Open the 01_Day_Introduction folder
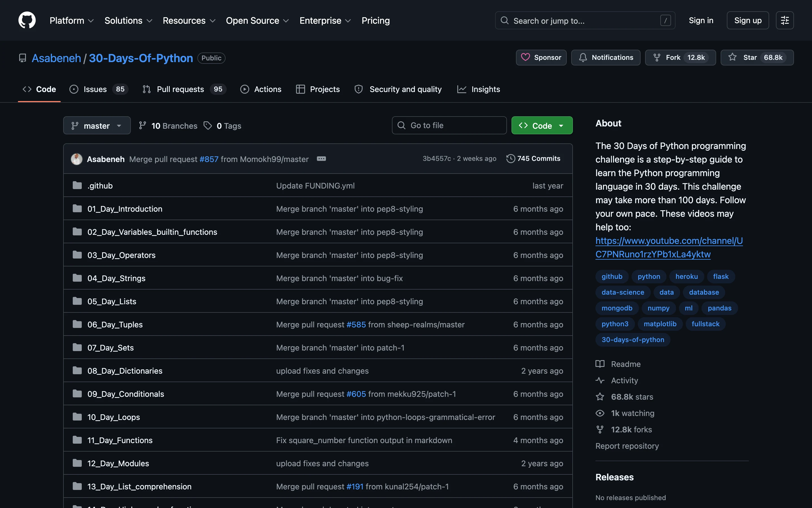 [125, 209]
